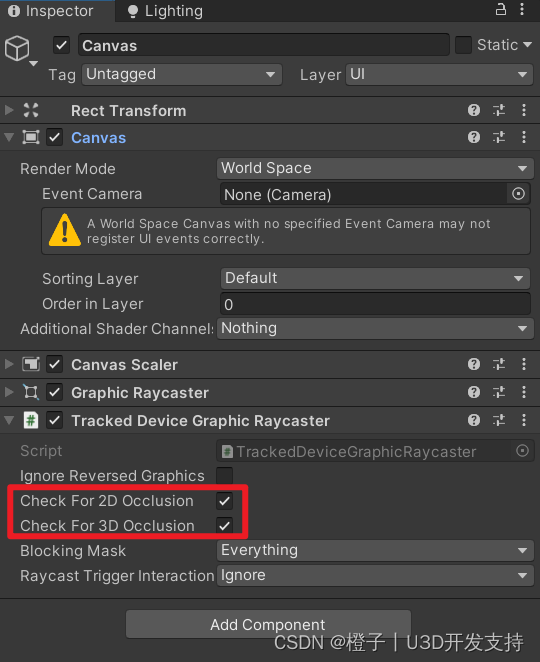This screenshot has width=540, height=662.
Task: Open Tracked Device Graphic Raycaster help
Action: [x=474, y=420]
